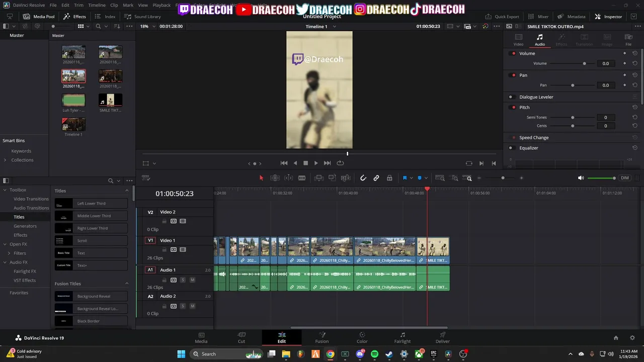Toggle Position Lock padlock icon
This screenshot has height=362, width=644.
pyautogui.click(x=389, y=178)
